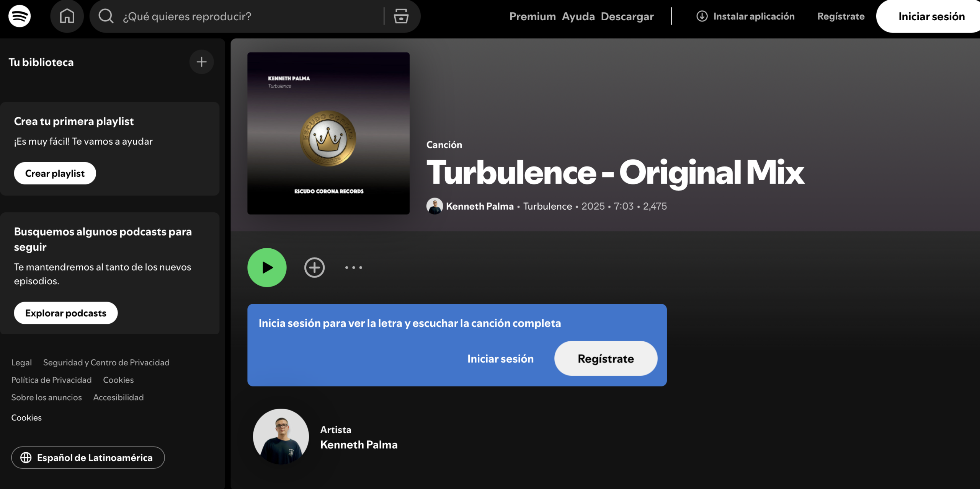Click Instalar aplicación
Image resolution: width=980 pixels, height=489 pixels.
pos(745,16)
